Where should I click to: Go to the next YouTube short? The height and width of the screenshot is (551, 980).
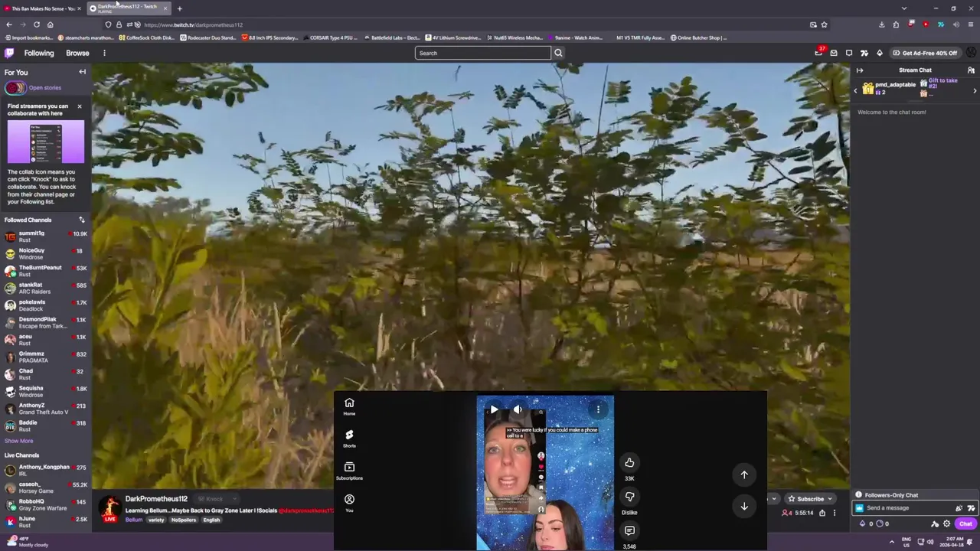[744, 506]
